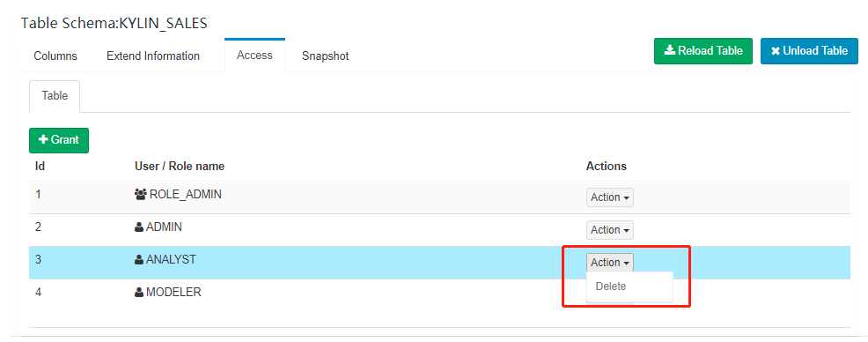Screen dimensions: 868x342
Task: Click the ANALYST user icon
Action: point(139,259)
